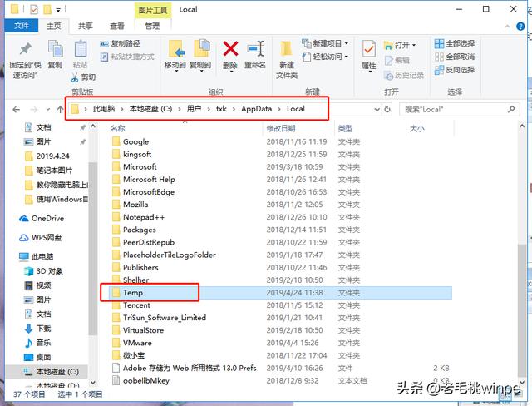The height and width of the screenshot is (406, 532).
Task: Click Local Disk (C:) in address bar
Action: 151,109
